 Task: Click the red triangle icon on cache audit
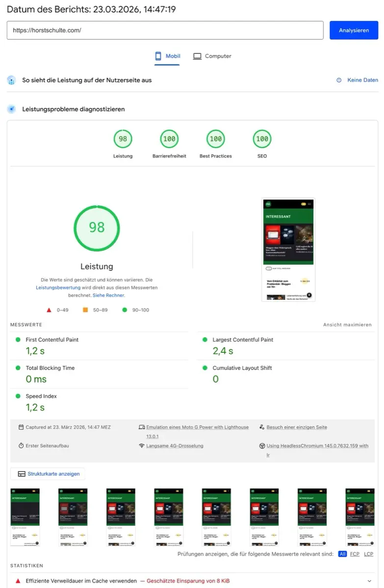point(18,581)
